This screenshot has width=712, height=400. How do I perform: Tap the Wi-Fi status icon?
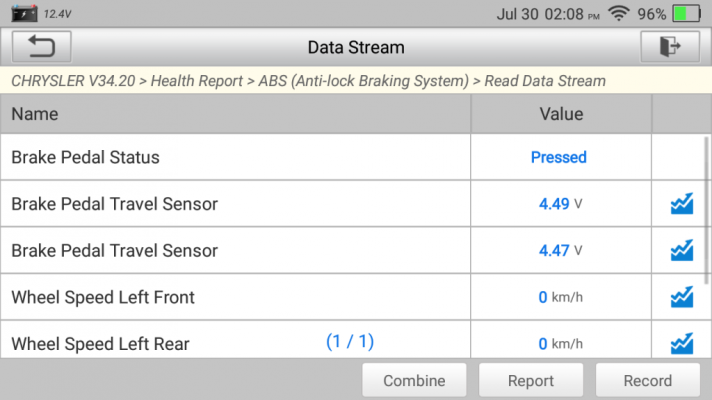[618, 14]
